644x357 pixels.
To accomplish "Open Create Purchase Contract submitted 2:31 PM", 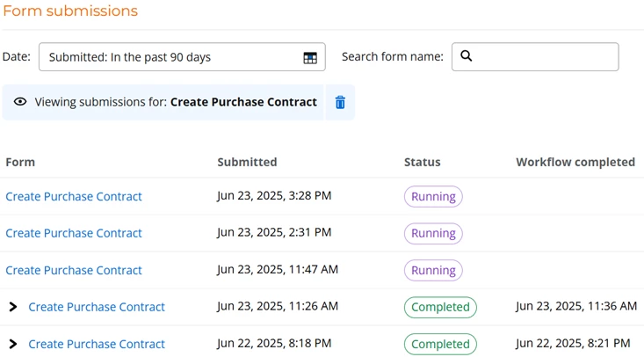I will click(x=74, y=233).
